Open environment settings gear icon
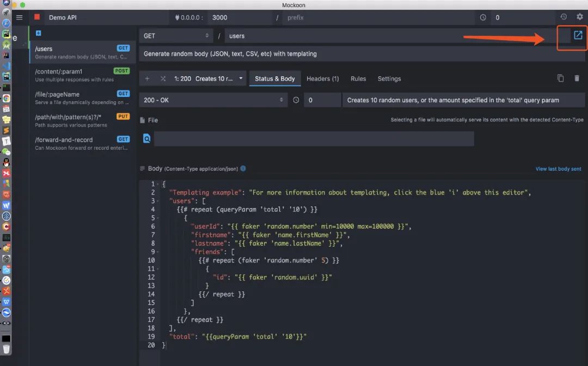588x366 pixels. [580, 17]
